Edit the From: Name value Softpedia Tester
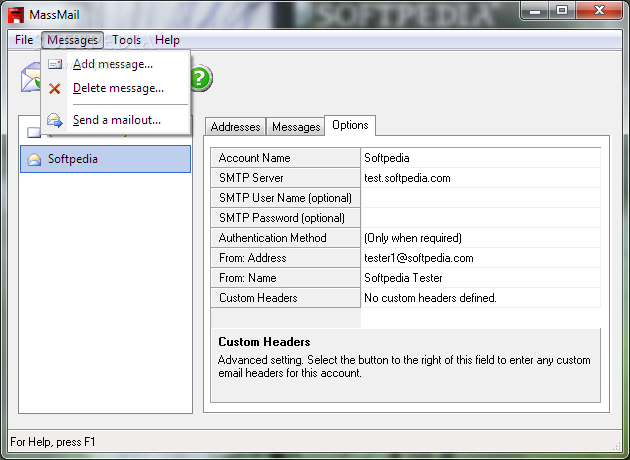This screenshot has height=460, width=630. tap(481, 278)
